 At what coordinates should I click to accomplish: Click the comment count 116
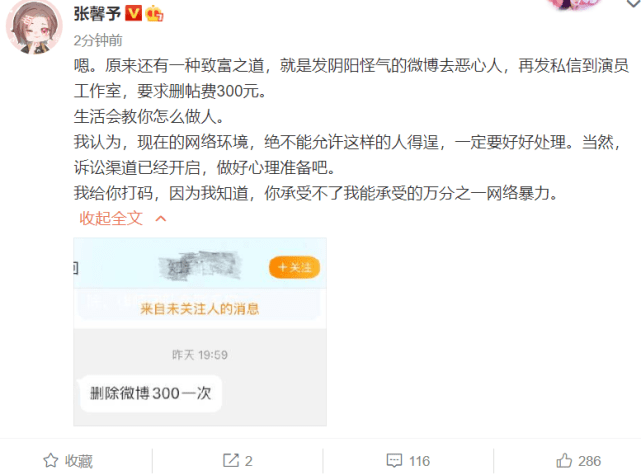coord(419,461)
